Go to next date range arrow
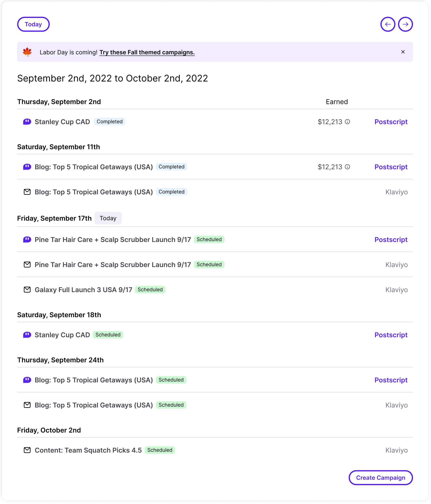 (405, 24)
